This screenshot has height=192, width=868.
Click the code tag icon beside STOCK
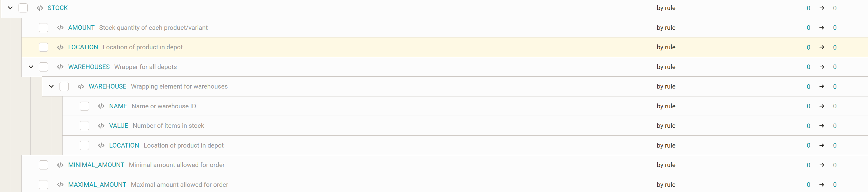(x=40, y=8)
